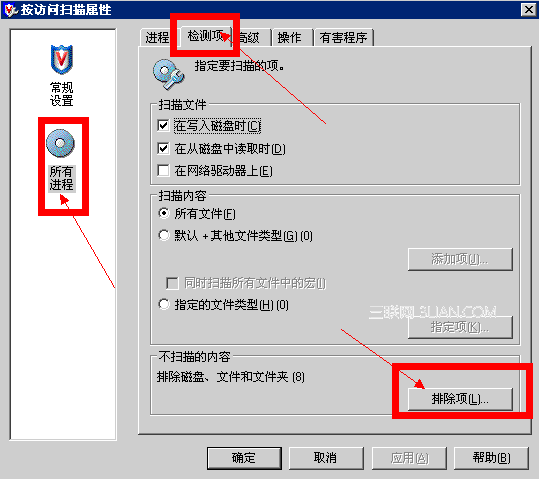Select 所有文件 radio button
539x479 pixels.
coord(164,213)
